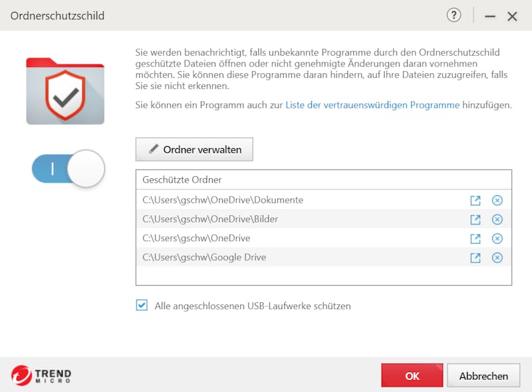Screen dimensions: 532x392
Task: Select the C:\Users\gschw\OneDrive path text
Action: (196, 238)
